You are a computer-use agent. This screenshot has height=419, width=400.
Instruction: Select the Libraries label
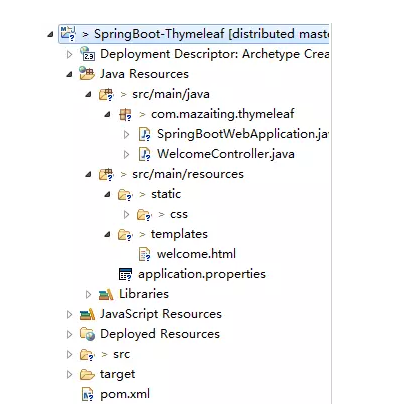click(x=144, y=294)
